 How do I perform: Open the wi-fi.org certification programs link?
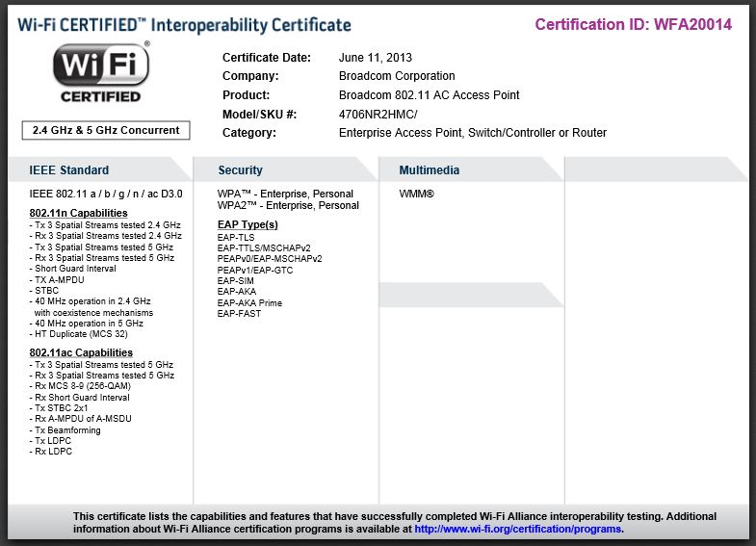point(518,529)
